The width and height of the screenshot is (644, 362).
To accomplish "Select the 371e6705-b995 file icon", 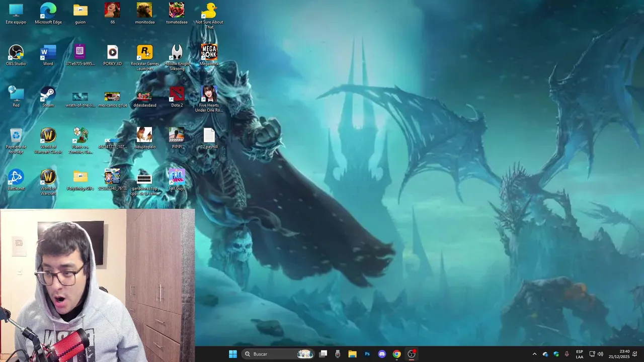I will pos(80,55).
